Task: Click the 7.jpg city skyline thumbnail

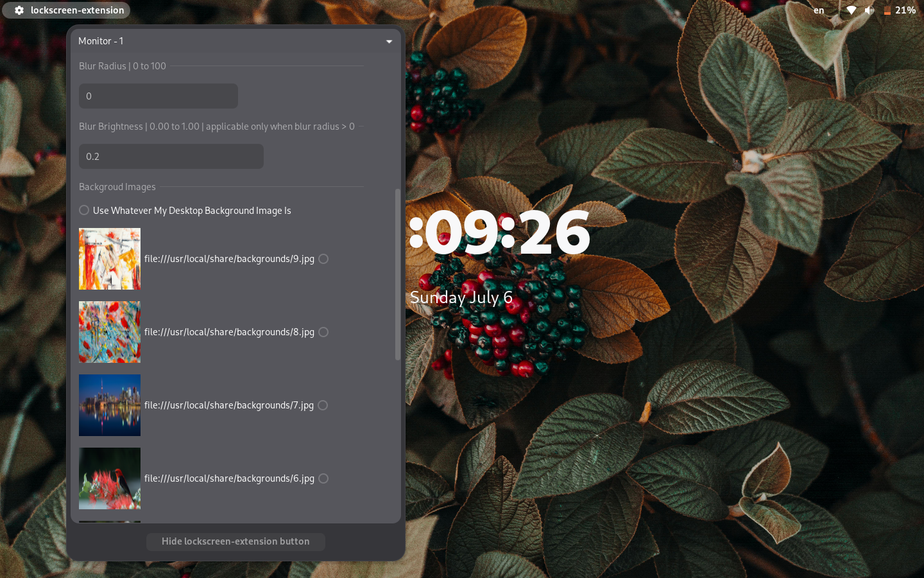Action: [110, 405]
